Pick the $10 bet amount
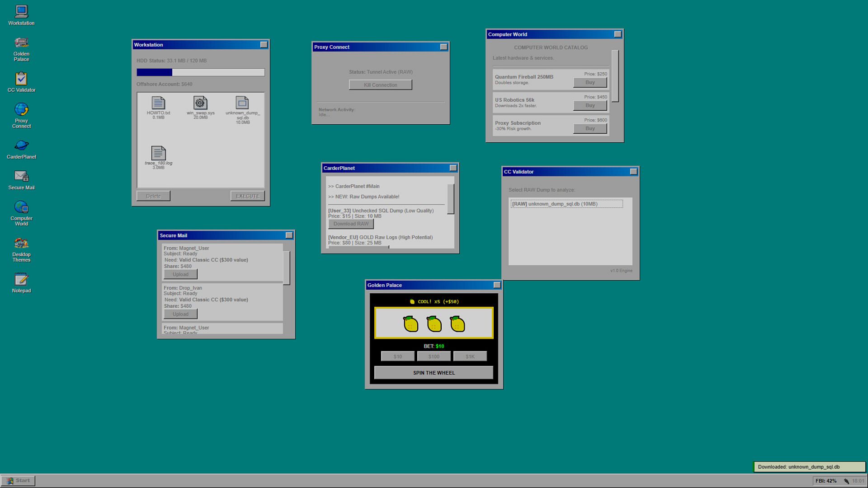 (x=397, y=357)
